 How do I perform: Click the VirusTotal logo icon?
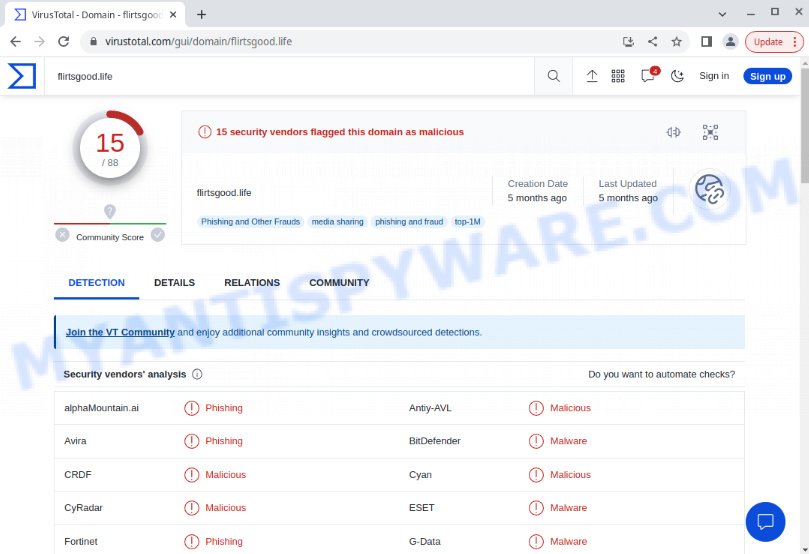(22, 76)
